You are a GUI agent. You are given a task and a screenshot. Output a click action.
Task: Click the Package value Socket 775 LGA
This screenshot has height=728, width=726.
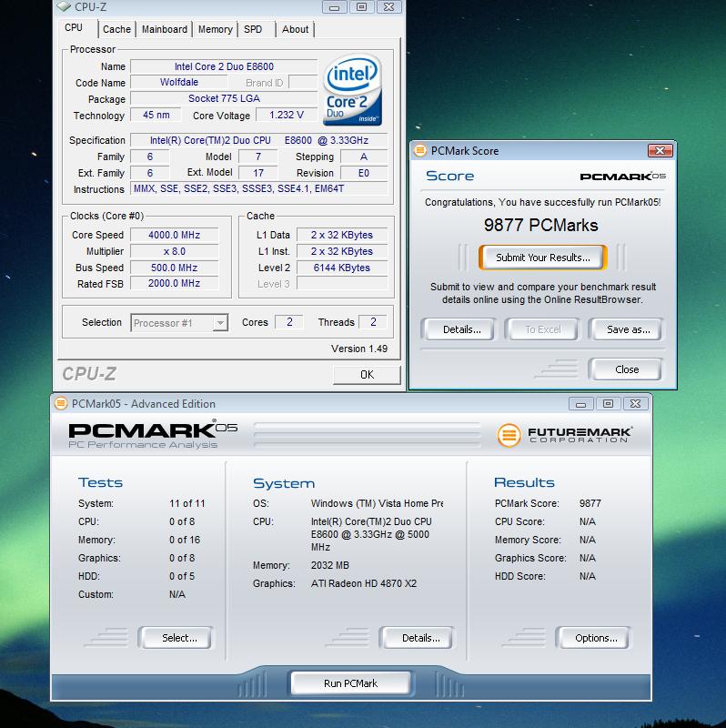click(224, 98)
